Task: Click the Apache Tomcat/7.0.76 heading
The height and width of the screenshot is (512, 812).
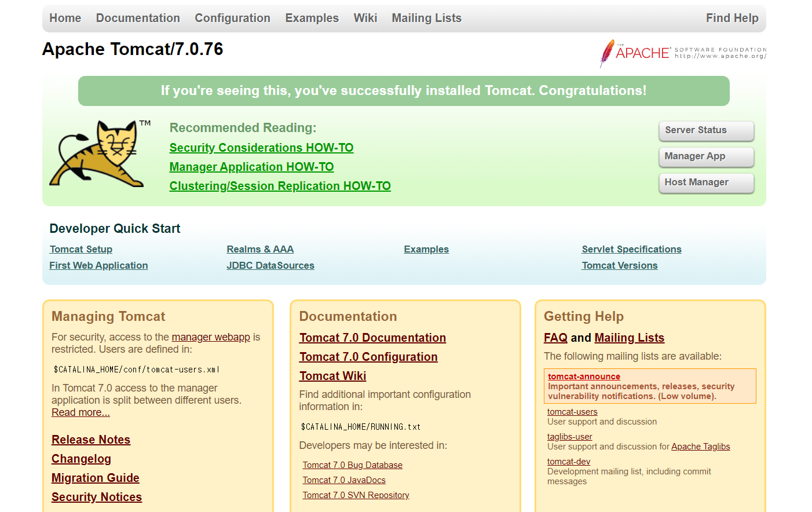Action: pos(133,49)
